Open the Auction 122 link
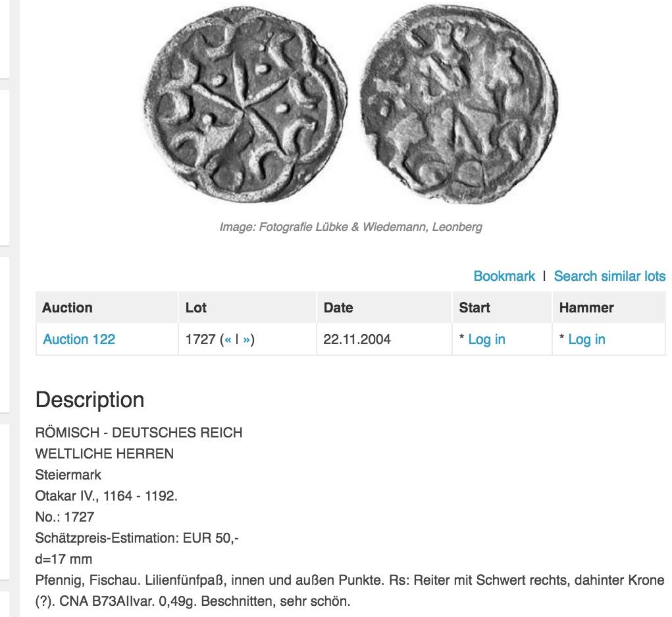Image resolution: width=672 pixels, height=617 pixels. [79, 339]
